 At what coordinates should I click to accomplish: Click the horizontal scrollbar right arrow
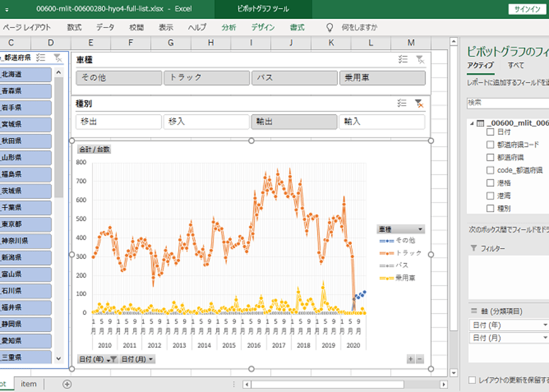click(444, 384)
